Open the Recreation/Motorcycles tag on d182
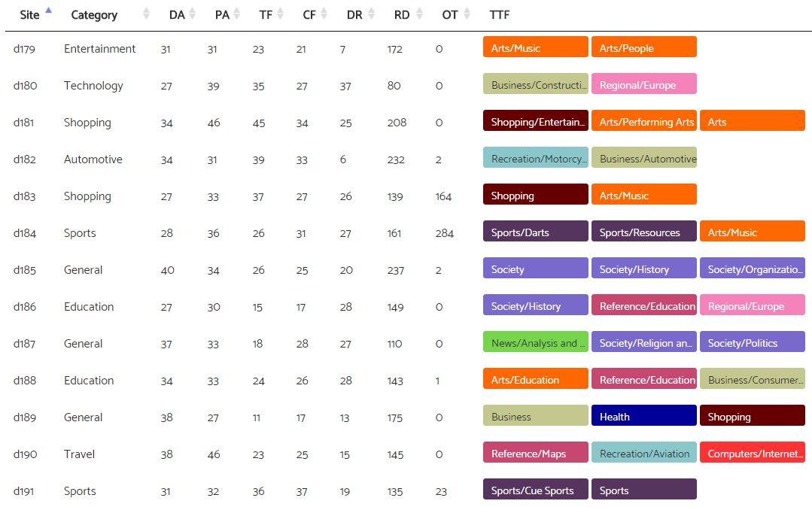The image size is (812, 507). [x=536, y=157]
